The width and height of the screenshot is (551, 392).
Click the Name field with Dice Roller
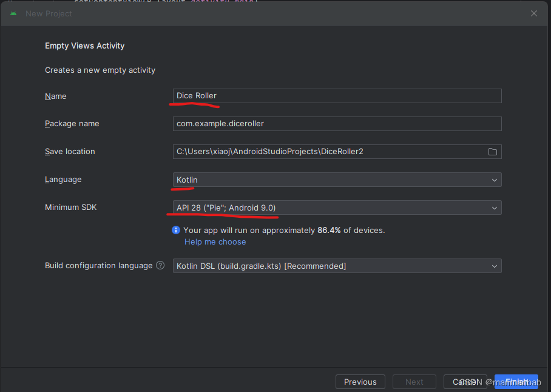click(x=337, y=96)
